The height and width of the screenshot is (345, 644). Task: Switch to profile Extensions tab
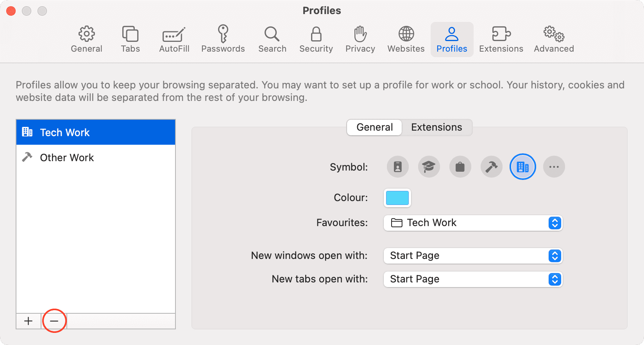436,128
